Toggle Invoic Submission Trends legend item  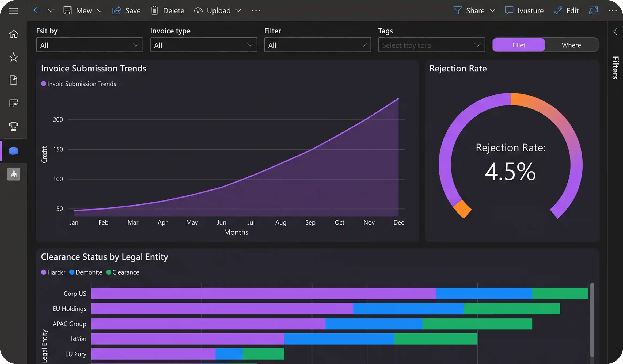point(79,84)
